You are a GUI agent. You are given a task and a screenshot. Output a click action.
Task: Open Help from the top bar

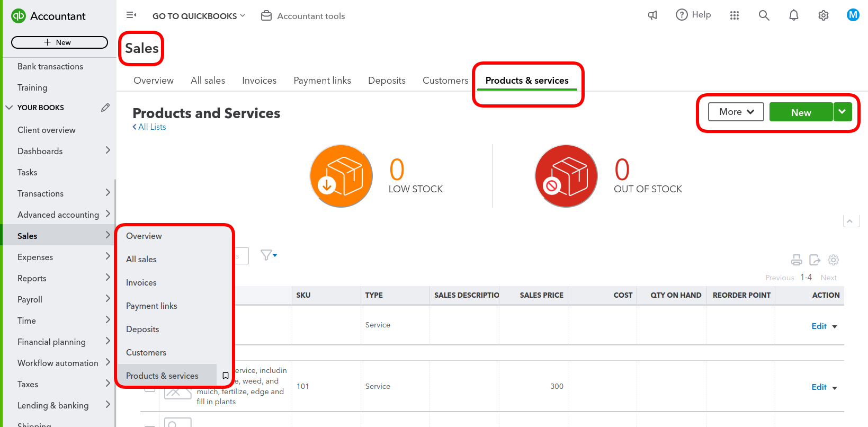(693, 15)
